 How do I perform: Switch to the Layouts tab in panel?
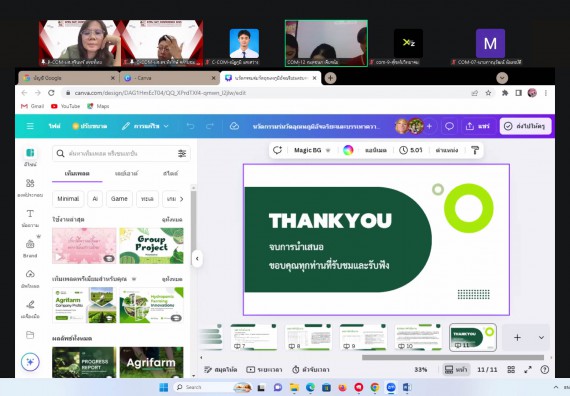(127, 173)
